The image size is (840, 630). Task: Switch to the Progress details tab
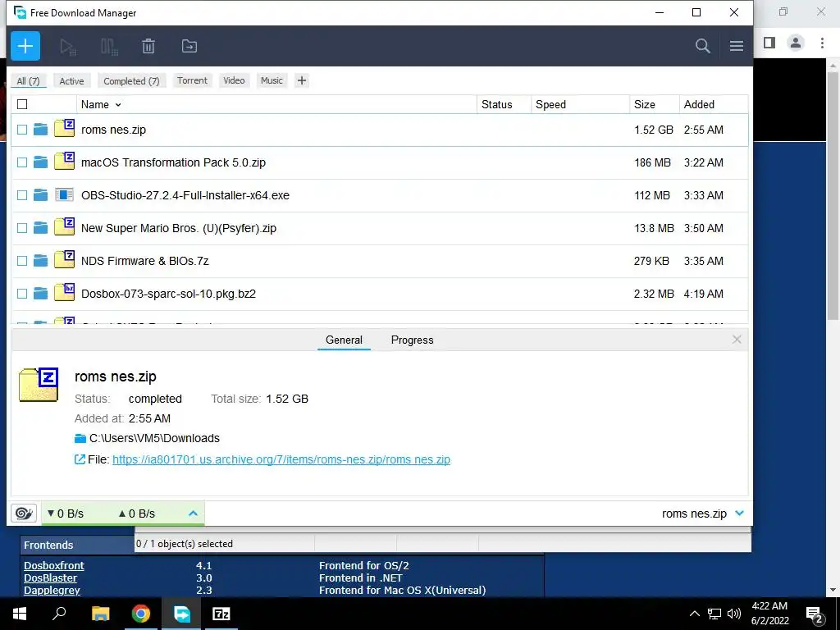(412, 340)
